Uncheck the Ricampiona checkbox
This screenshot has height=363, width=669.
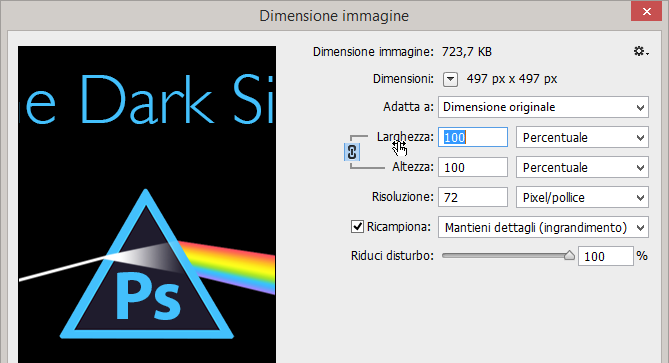pos(357,227)
